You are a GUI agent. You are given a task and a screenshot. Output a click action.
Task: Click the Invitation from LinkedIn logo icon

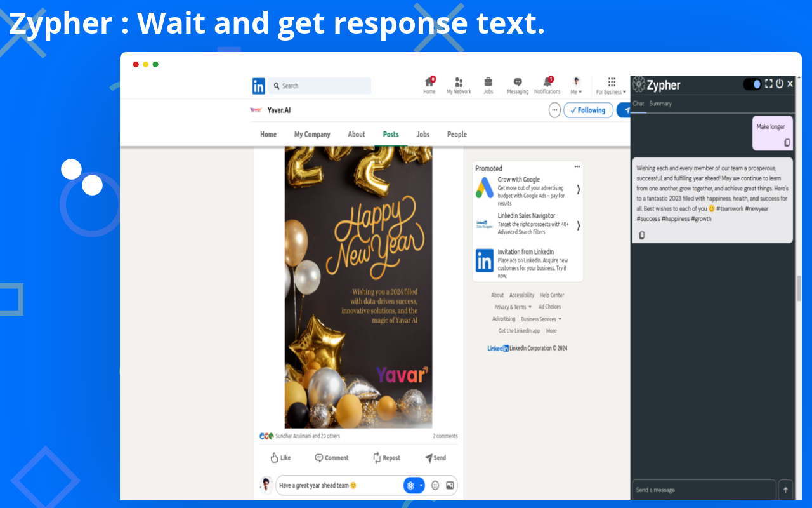(x=485, y=260)
